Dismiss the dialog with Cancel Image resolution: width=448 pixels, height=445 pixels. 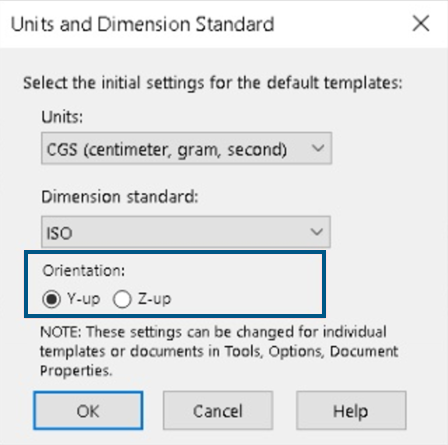click(218, 410)
